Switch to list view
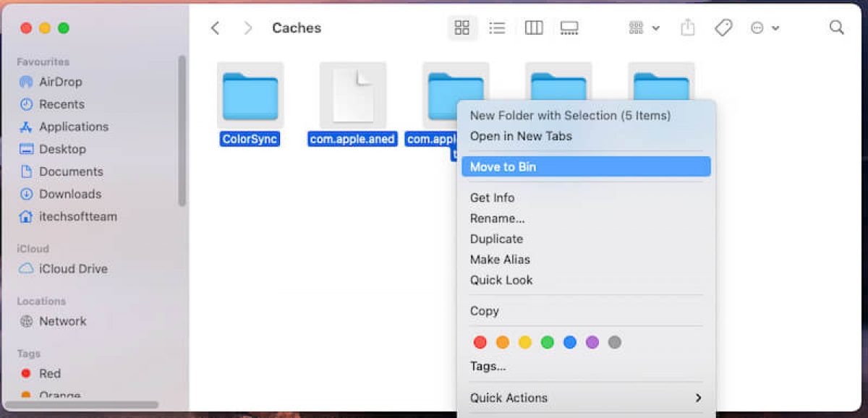The width and height of the screenshot is (868, 418). (498, 27)
